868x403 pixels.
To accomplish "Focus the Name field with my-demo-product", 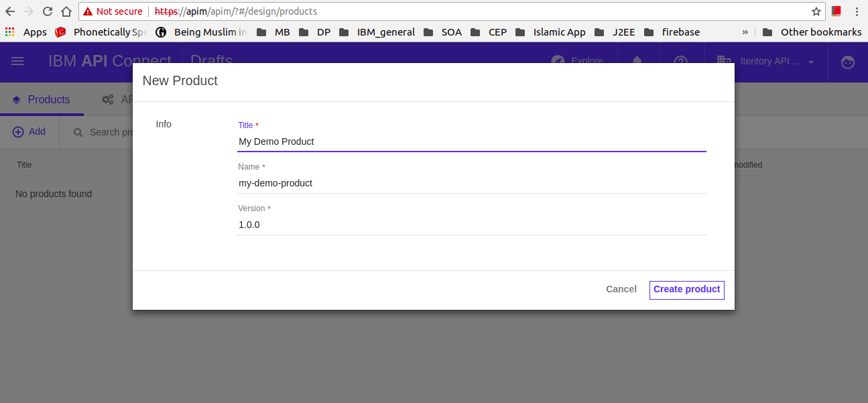I will click(x=471, y=183).
